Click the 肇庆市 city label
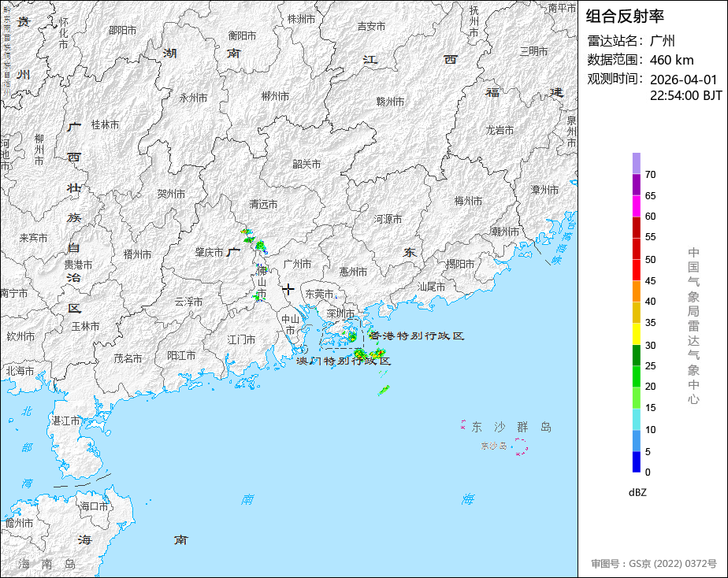 click(x=209, y=252)
